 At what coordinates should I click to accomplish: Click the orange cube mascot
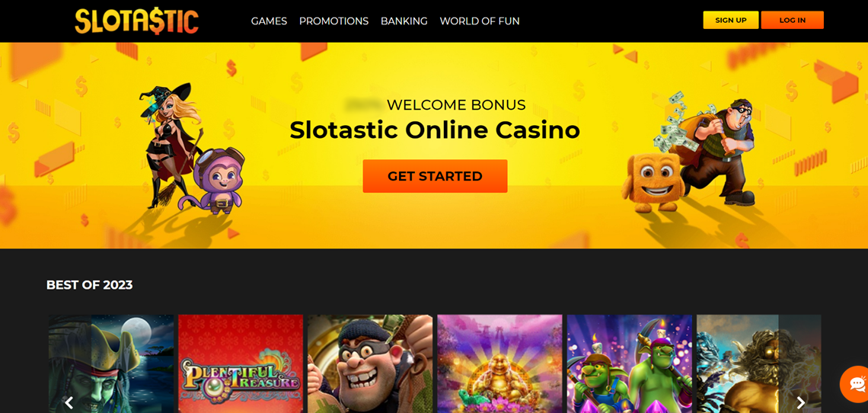(652, 182)
